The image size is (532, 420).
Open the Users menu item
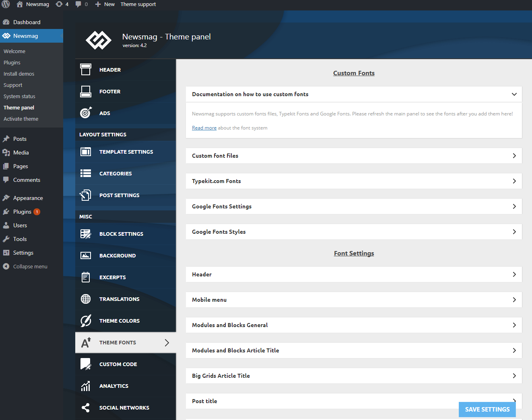(x=20, y=225)
